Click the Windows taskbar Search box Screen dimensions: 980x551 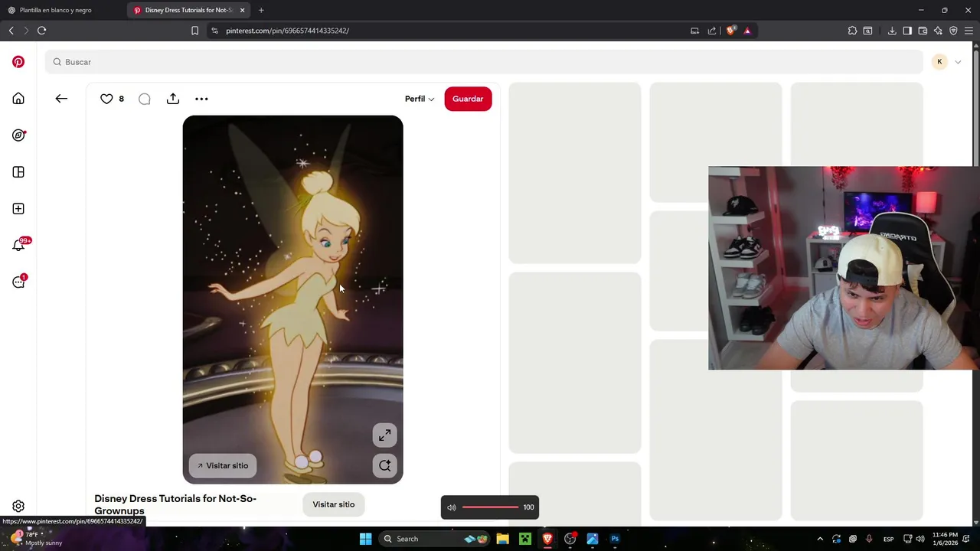(435, 539)
